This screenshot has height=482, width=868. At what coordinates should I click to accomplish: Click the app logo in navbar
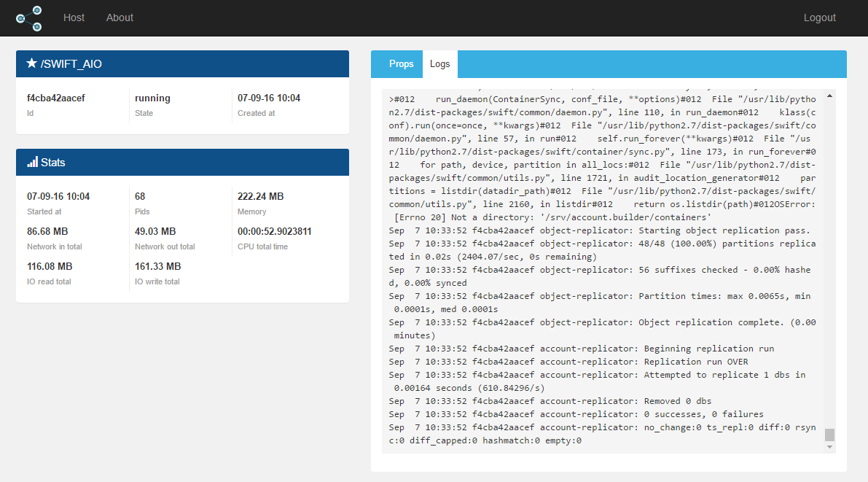[28, 18]
